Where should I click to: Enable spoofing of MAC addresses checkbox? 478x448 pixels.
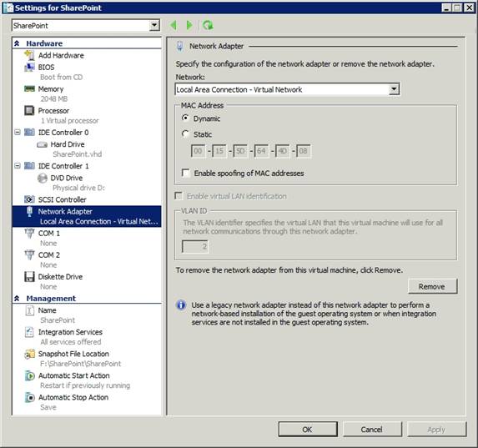186,173
